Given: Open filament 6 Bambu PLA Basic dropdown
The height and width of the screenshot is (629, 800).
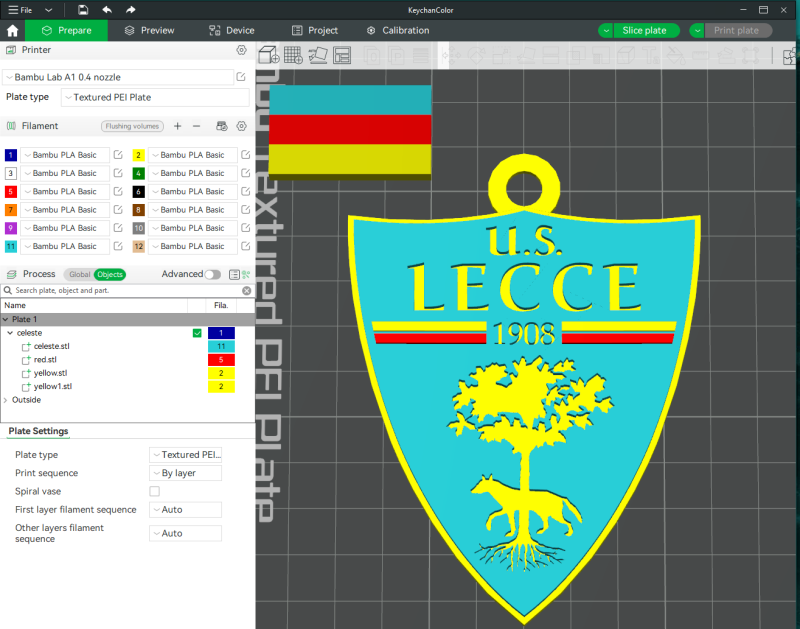Looking at the screenshot, I should click(x=192, y=191).
